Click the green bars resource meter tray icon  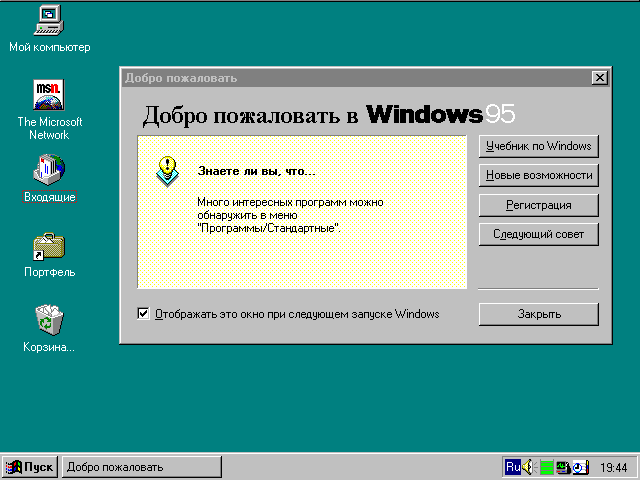point(547,467)
